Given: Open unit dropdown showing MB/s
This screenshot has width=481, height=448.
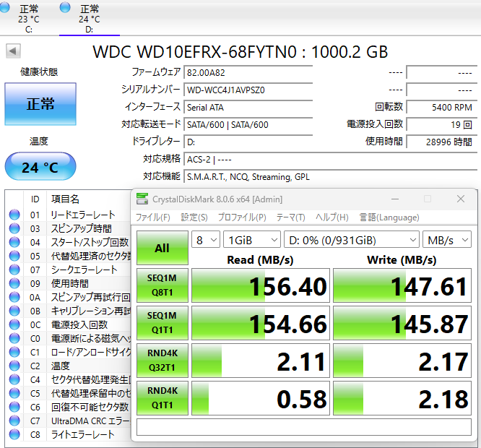Looking at the screenshot, I should pos(447,240).
